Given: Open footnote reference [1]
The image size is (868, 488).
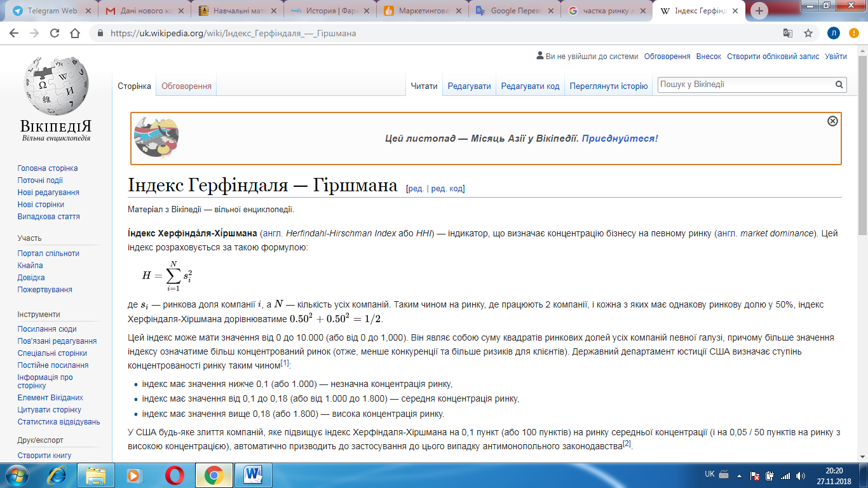Looking at the screenshot, I should (285, 363).
